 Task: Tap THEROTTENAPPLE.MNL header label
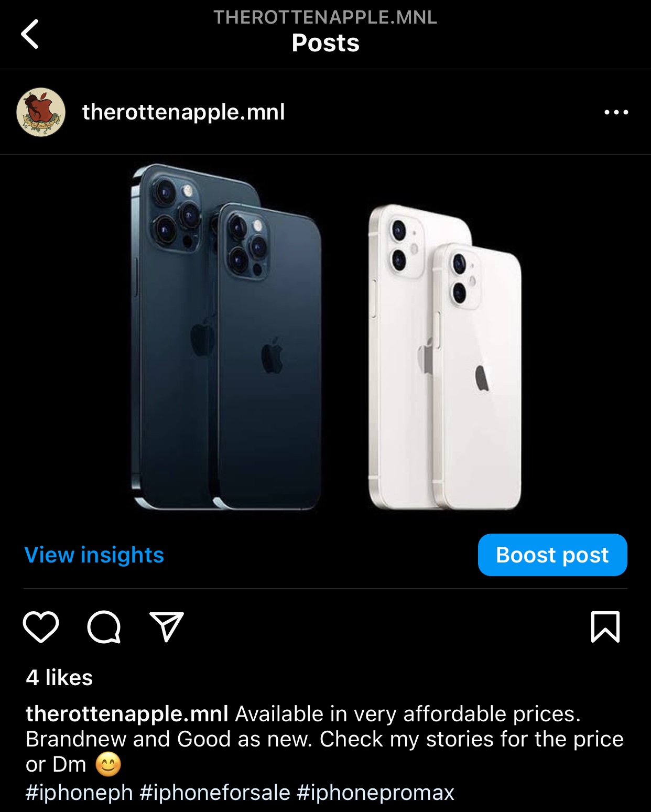click(x=325, y=17)
